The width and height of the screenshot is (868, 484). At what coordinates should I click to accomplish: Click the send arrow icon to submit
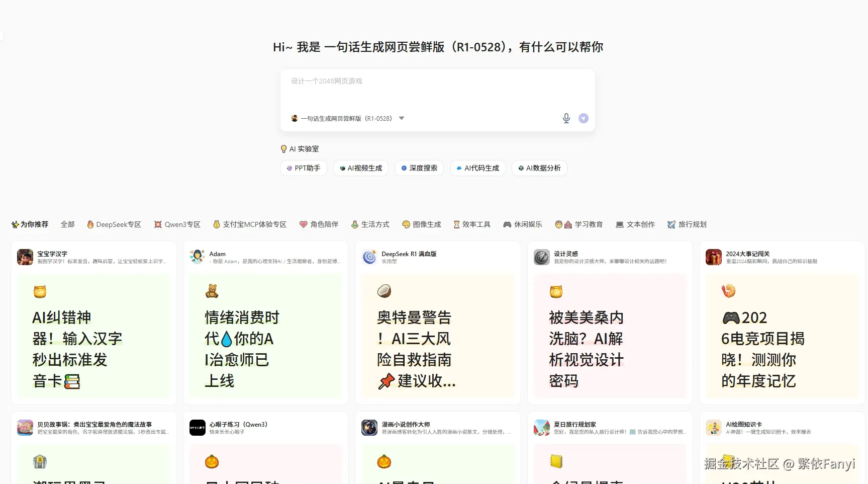583,118
